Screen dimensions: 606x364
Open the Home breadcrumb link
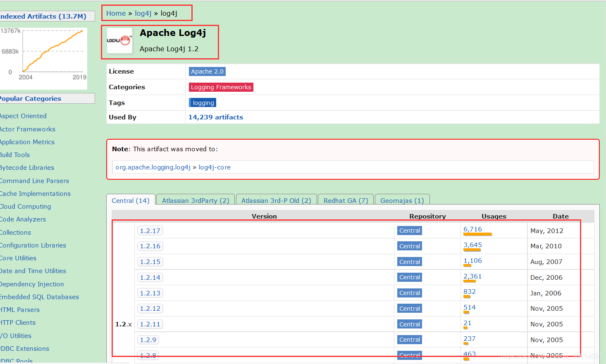click(x=116, y=13)
